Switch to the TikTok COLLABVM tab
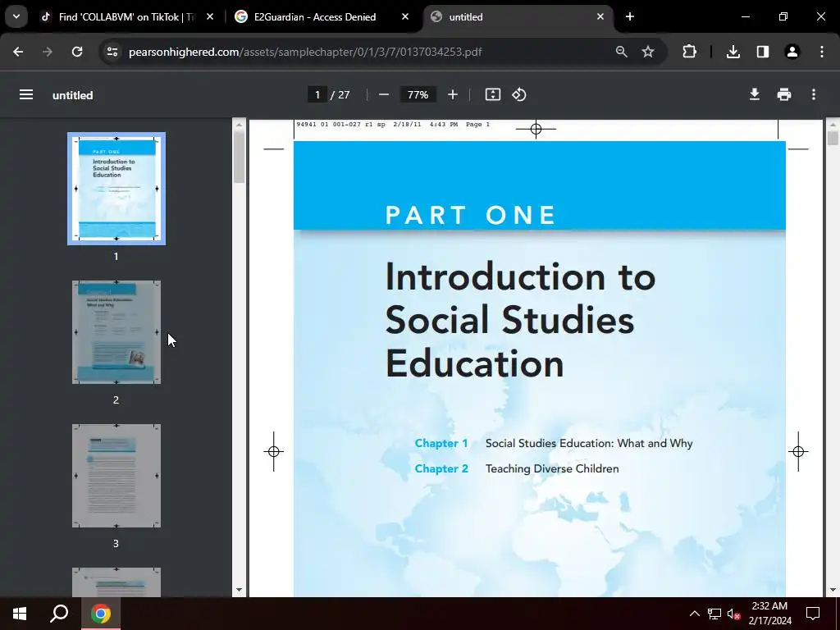840x630 pixels. (x=127, y=17)
